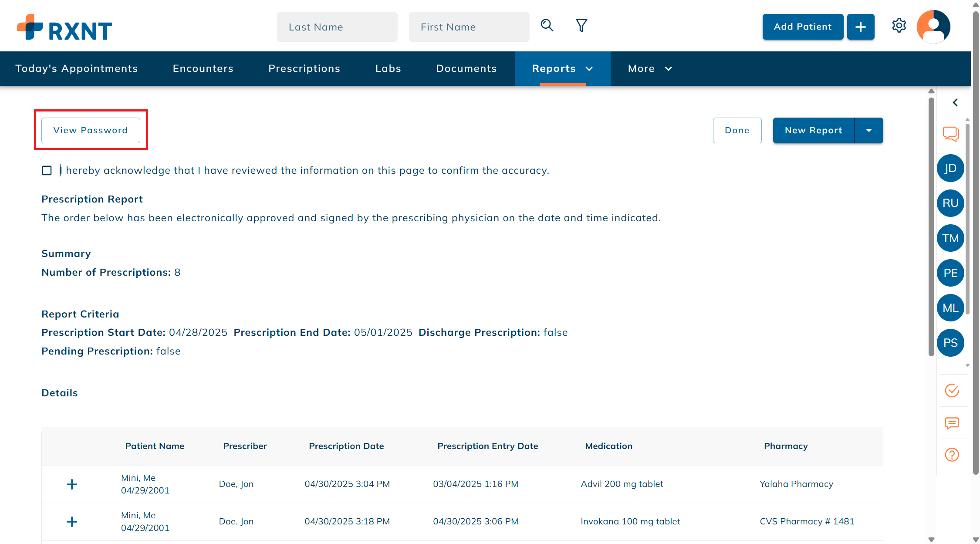Click the Patient Name column header

tap(155, 446)
